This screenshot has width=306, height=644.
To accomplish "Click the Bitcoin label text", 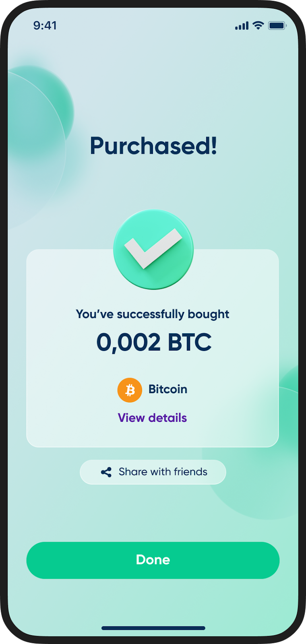I will pos(168,389).
